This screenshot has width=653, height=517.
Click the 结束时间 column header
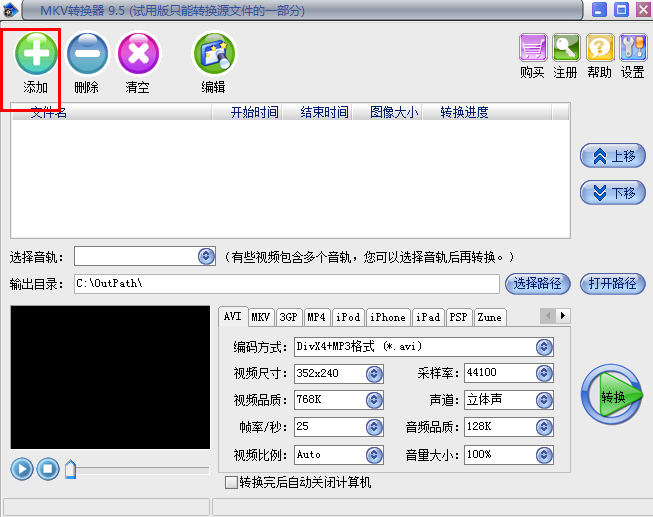tap(317, 112)
